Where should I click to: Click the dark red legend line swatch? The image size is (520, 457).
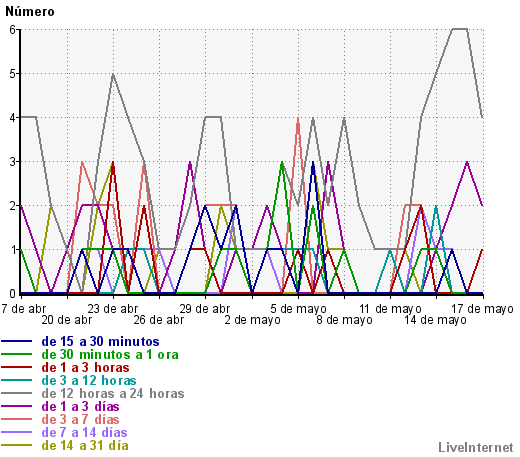pos(17,367)
